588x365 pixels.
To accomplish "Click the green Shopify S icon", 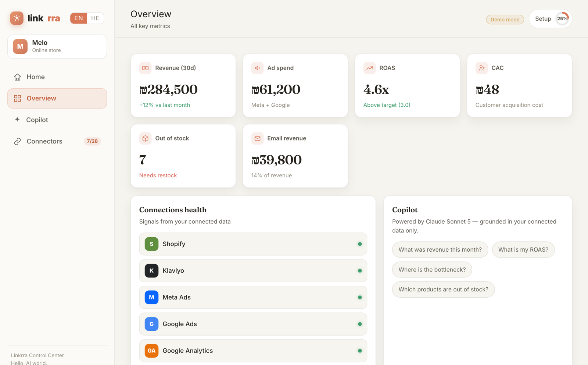I will tap(151, 244).
